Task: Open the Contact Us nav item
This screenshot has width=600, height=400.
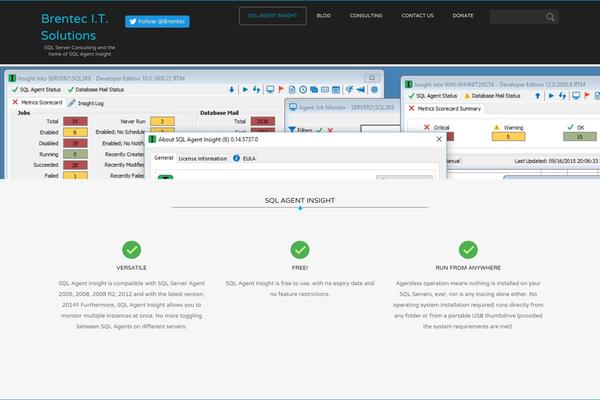Action: click(417, 16)
